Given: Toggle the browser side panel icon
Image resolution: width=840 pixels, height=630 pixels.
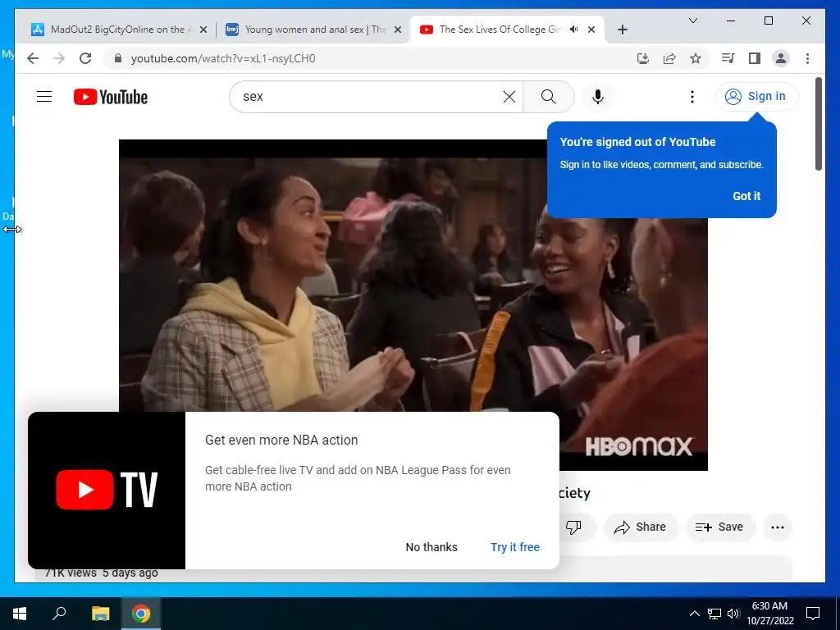Looking at the screenshot, I should pos(755,58).
